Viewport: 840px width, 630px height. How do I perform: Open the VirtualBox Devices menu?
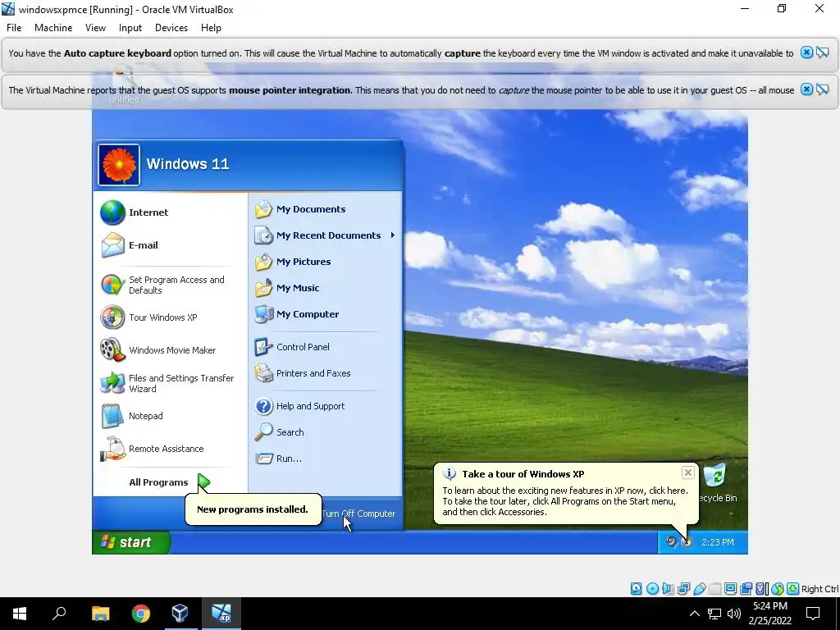(x=171, y=28)
